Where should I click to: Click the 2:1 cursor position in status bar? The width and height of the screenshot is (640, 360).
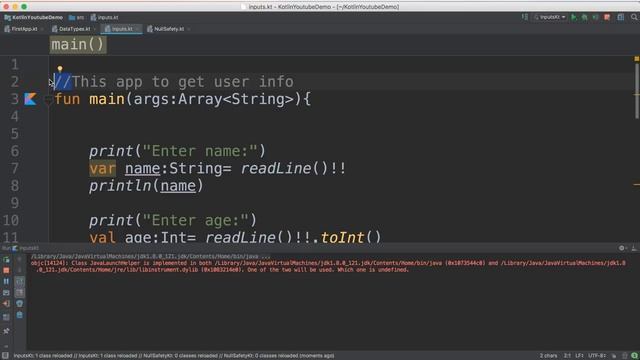pyautogui.click(x=567, y=356)
